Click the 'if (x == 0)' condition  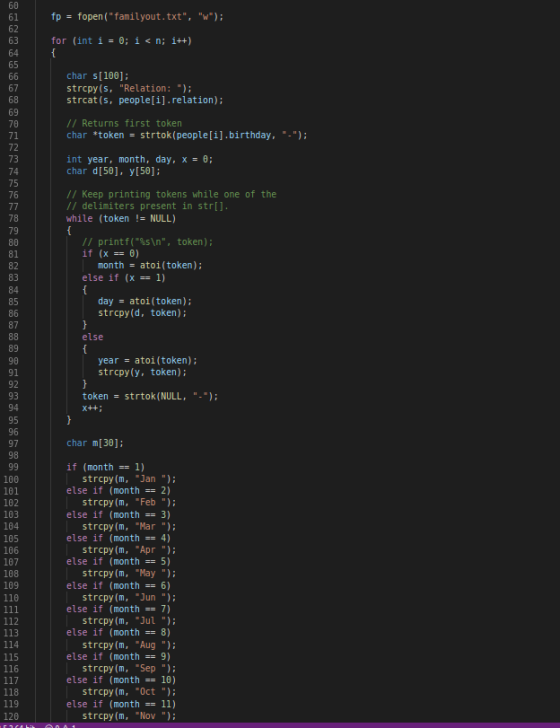pyautogui.click(x=111, y=254)
